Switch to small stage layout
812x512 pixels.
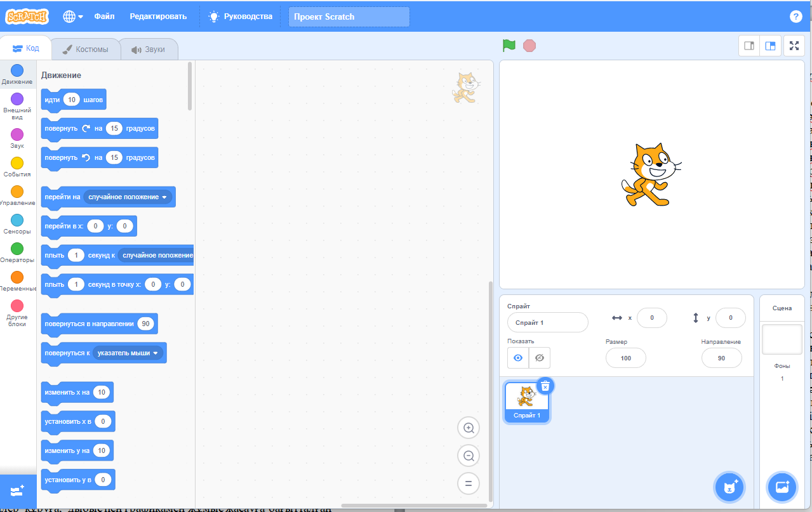coord(749,46)
